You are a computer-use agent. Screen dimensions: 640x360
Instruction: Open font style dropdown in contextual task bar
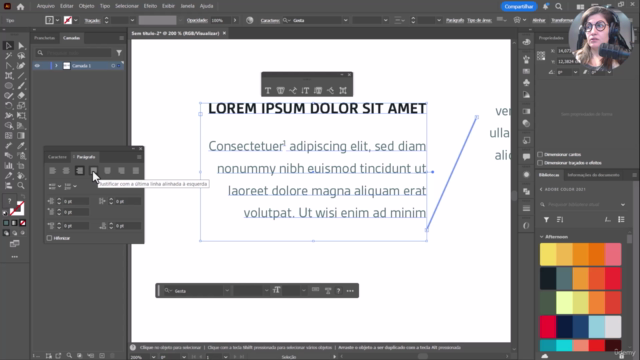266,291
